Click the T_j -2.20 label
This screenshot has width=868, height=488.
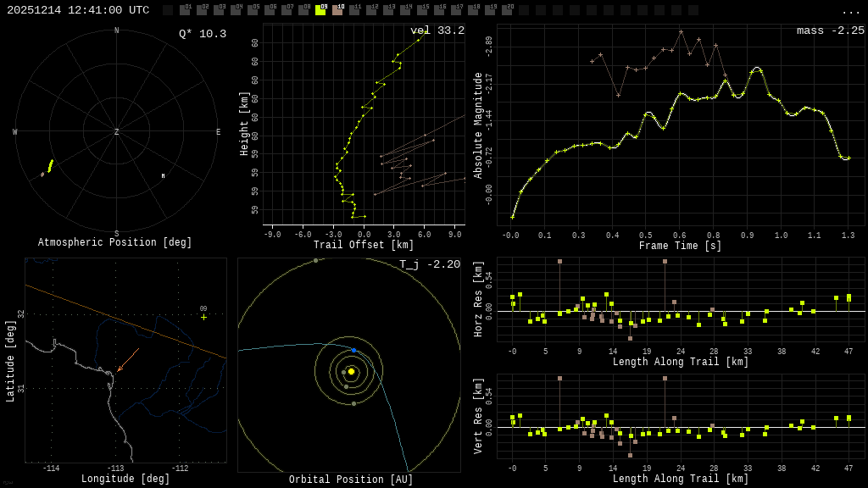coord(430,265)
